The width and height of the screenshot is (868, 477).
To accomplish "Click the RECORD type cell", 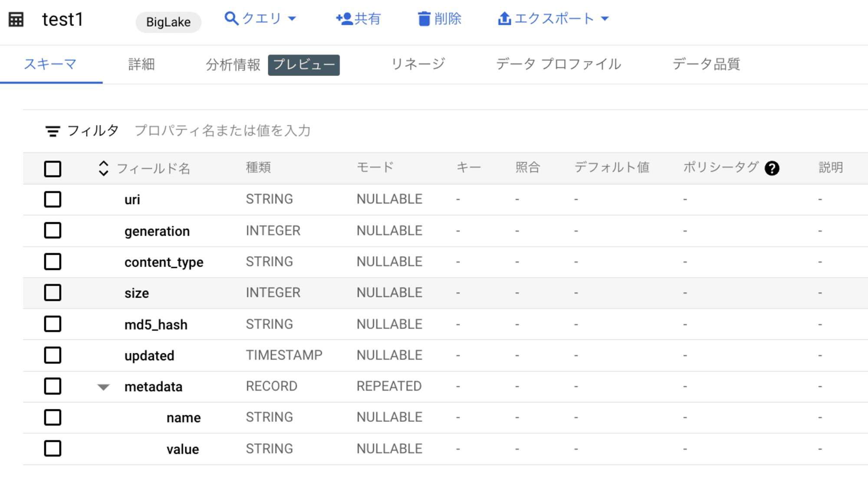I will point(272,386).
